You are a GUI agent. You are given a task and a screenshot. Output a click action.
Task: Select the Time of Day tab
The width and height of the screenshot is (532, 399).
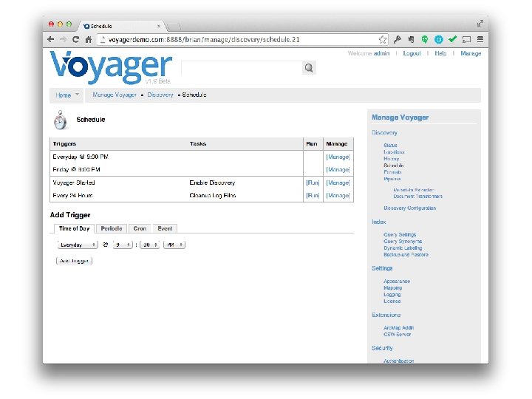[x=74, y=228]
